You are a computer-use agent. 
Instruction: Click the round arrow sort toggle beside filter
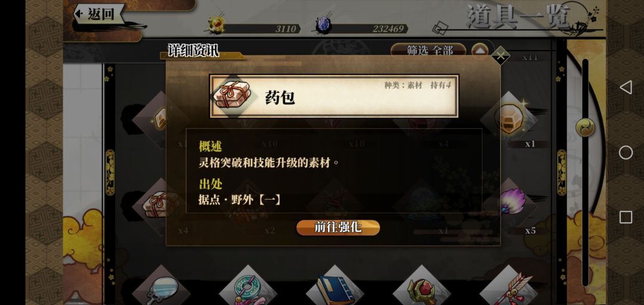[479, 51]
